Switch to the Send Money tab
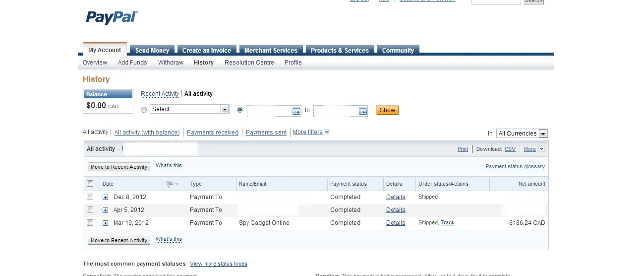The width and height of the screenshot is (644, 276). point(152,50)
